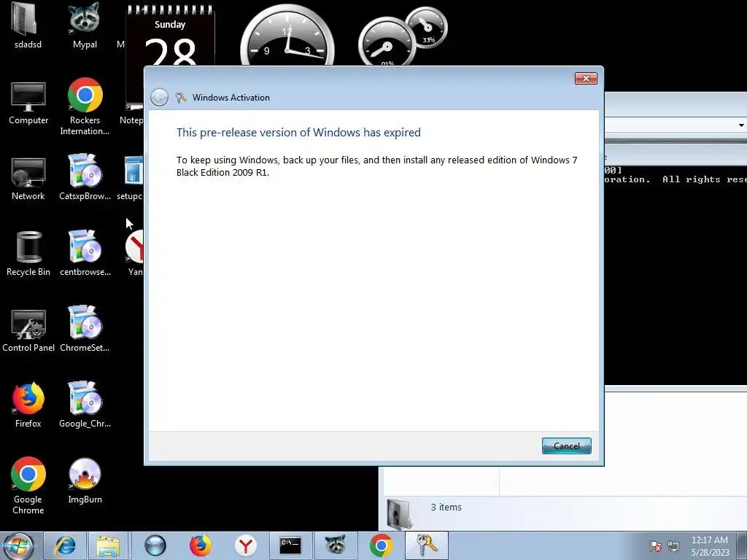747x560 pixels.
Task: Open dropdown arrow in background Explorer window
Action: click(741, 125)
